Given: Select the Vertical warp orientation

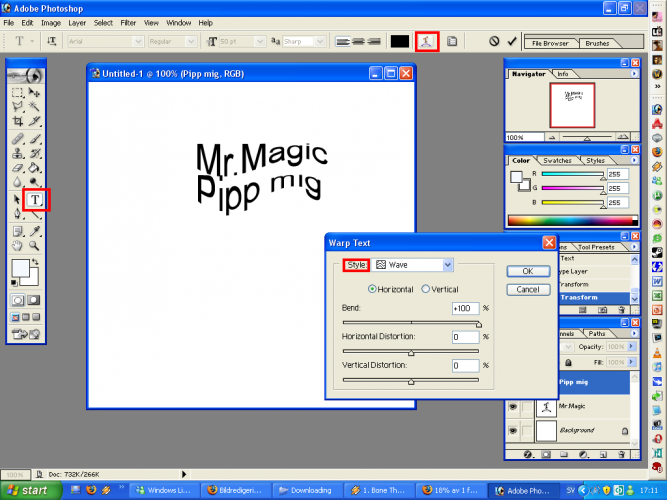Looking at the screenshot, I should (x=426, y=289).
